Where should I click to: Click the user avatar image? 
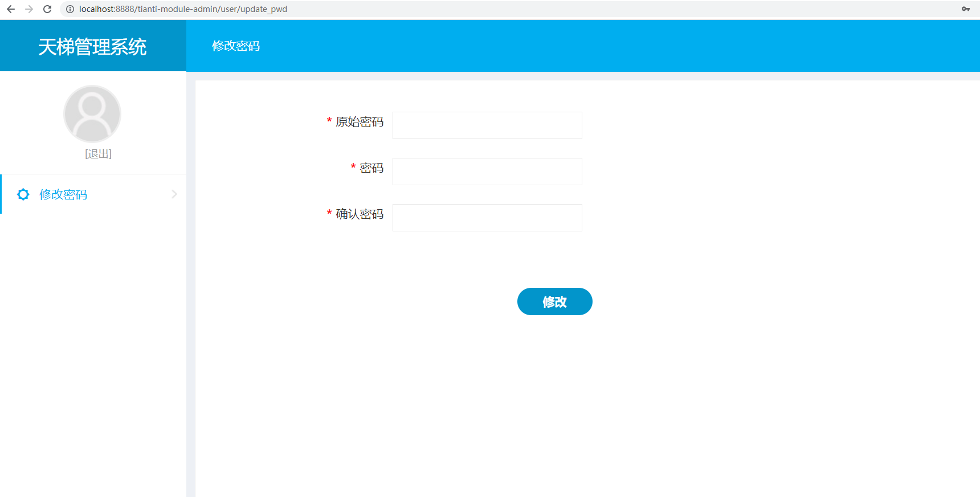tap(92, 114)
